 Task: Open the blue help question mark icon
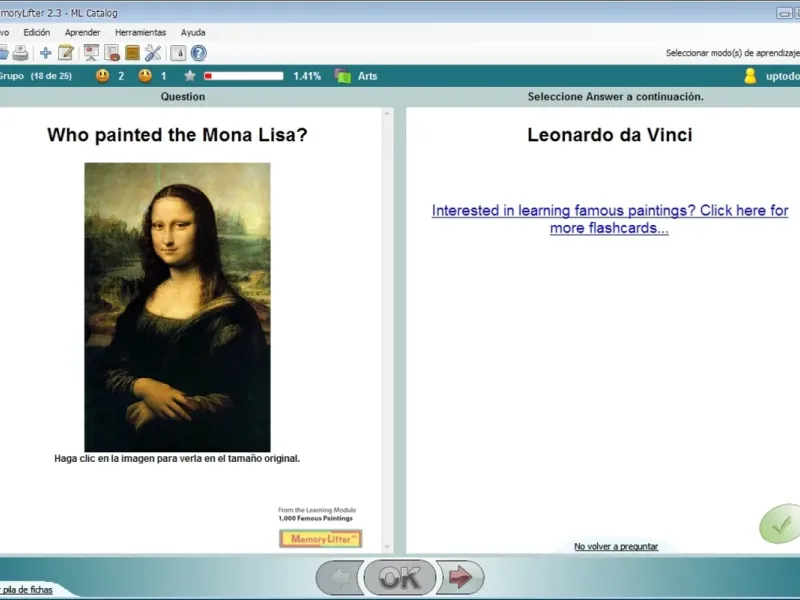click(x=198, y=53)
